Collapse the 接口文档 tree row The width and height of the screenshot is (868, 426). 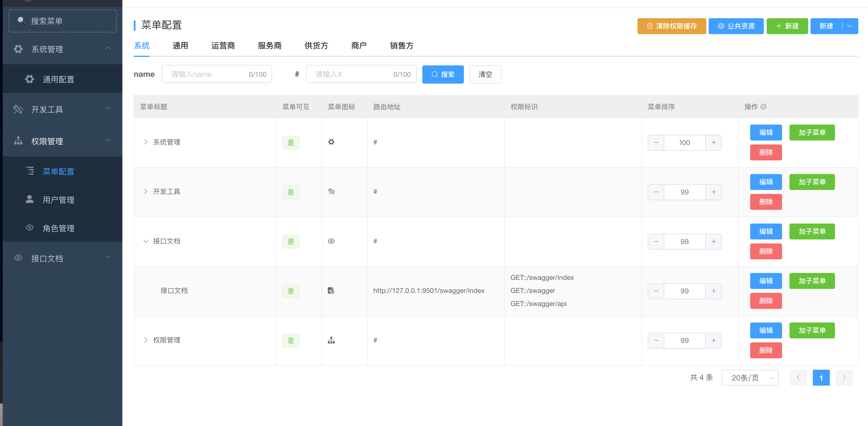coord(145,241)
